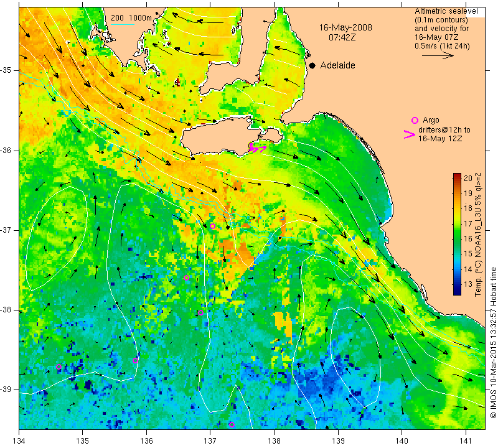Click the Argo float circle near 136.6E 37.6S
The height and width of the screenshot is (448, 498).
tap(186, 278)
